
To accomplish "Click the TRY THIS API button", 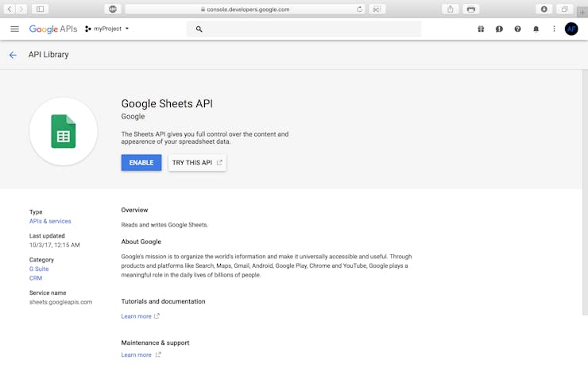I will click(x=197, y=162).
